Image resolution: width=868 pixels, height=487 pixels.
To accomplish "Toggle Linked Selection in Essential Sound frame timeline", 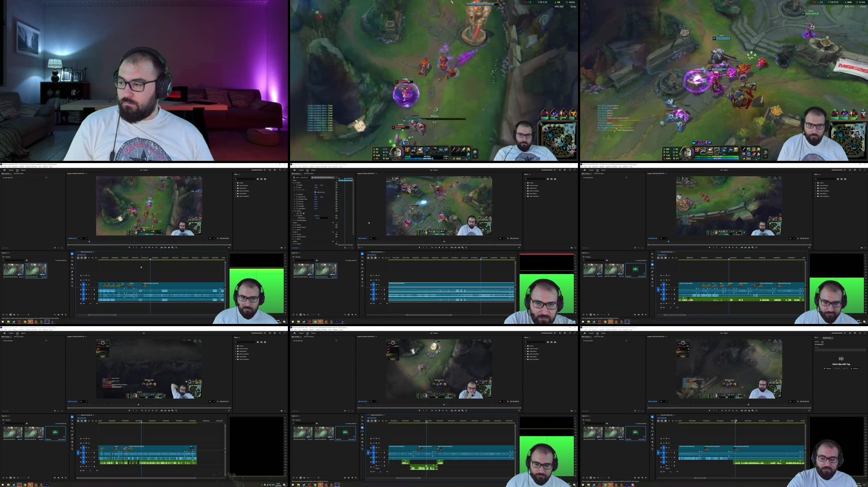I will click(x=665, y=421).
